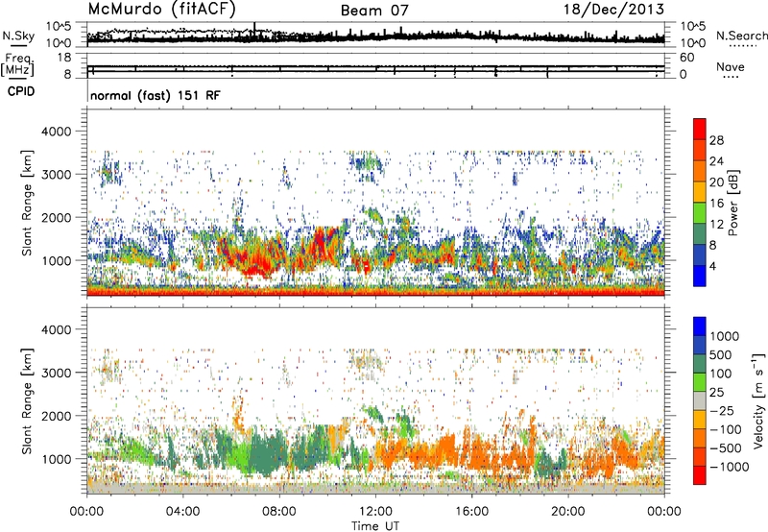Viewport: 768px width, 532px height.
Task: Click the "-1000" tick on Velocity colorbar
Action: 729,467
